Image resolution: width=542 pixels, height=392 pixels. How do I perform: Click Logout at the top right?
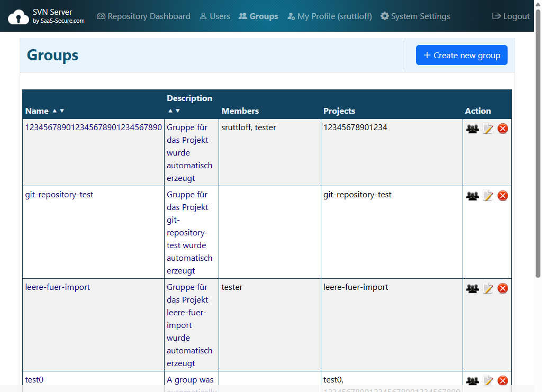tap(511, 16)
